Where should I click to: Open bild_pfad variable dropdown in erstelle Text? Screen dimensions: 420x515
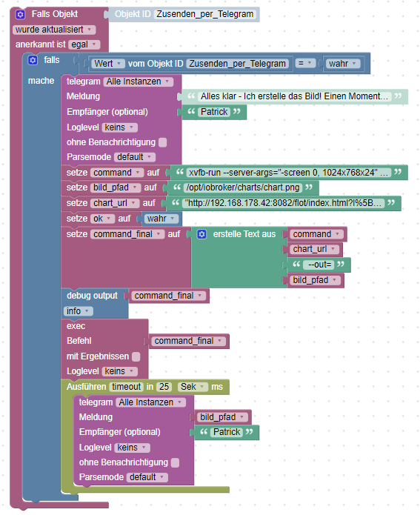[x=316, y=280]
